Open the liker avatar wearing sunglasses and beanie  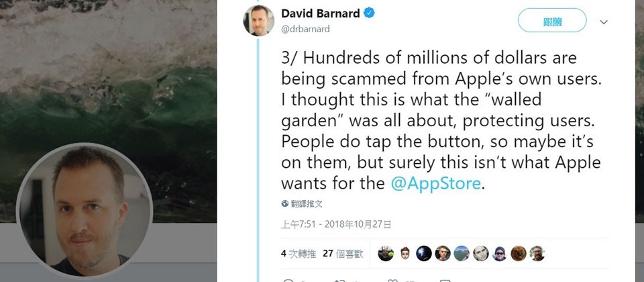tap(499, 254)
